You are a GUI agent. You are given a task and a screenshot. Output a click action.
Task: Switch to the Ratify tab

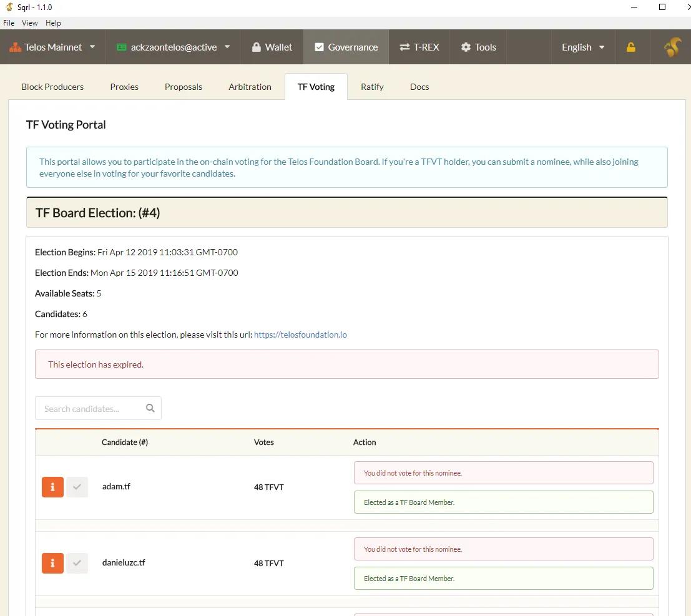click(x=372, y=87)
